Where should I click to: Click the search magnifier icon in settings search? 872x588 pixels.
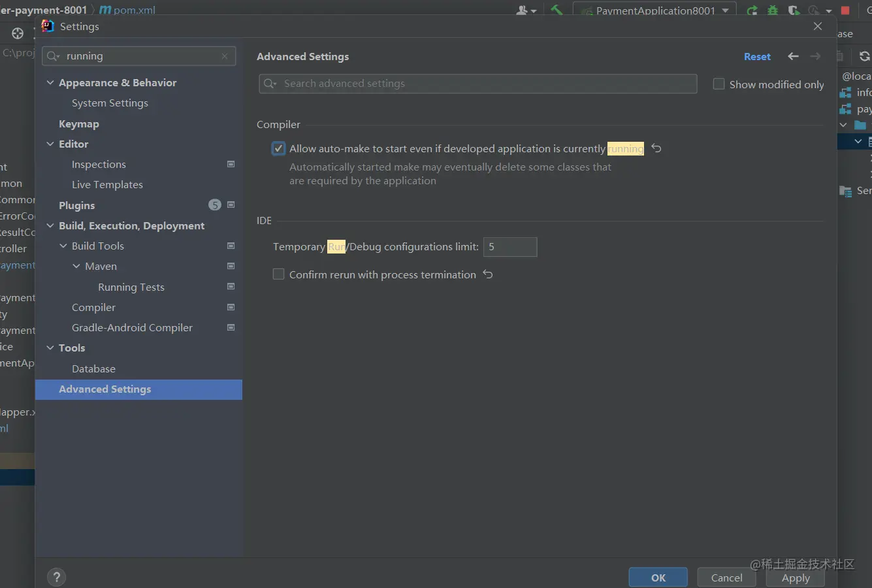(x=53, y=56)
